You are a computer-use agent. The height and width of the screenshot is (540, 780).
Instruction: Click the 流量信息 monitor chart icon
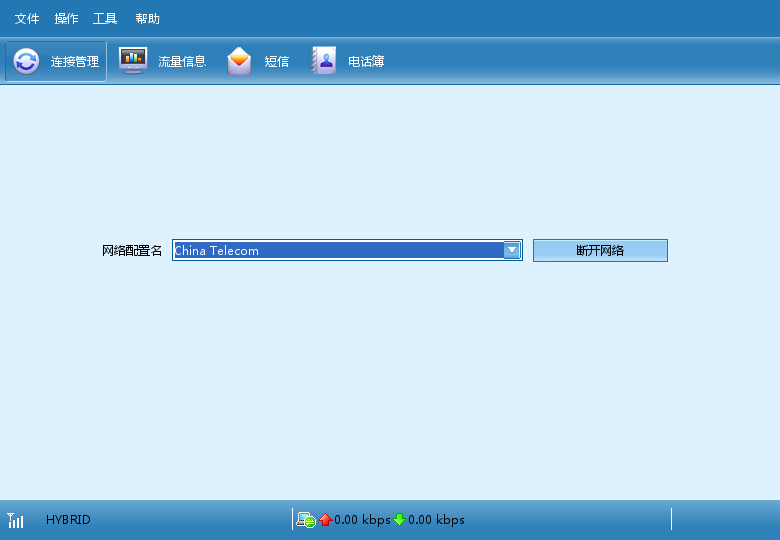point(133,61)
